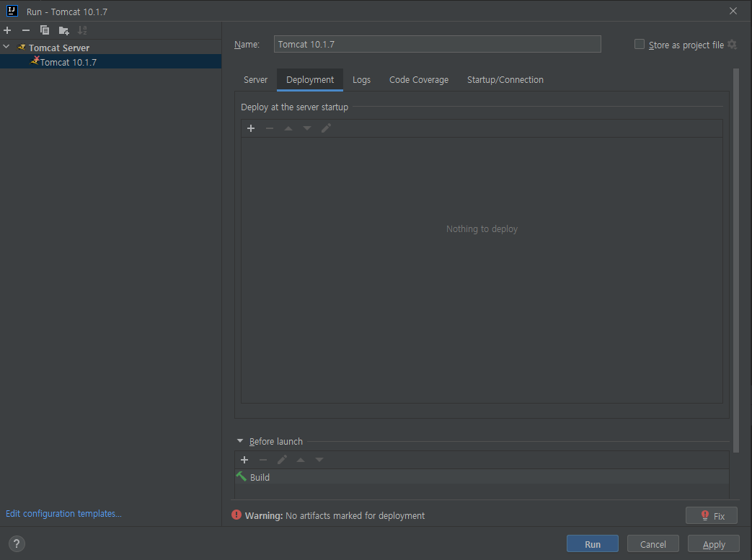Remove the selected deployment item

pyautogui.click(x=270, y=128)
